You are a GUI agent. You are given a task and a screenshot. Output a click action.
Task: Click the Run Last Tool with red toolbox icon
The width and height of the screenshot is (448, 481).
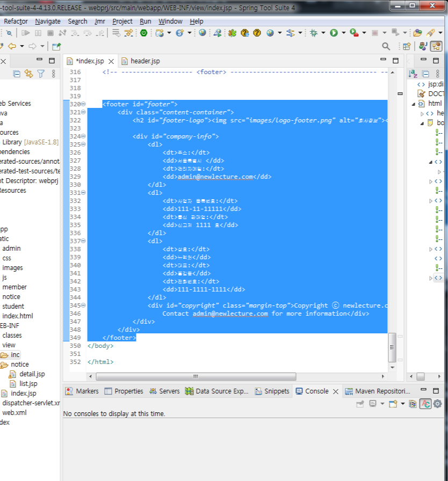pos(354,33)
